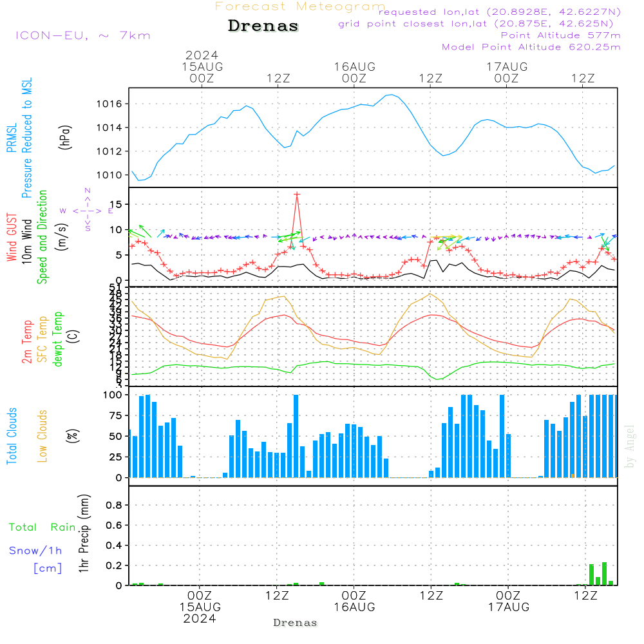Click the 'S' on compass legend
The height and width of the screenshot is (644, 644).
point(88,229)
